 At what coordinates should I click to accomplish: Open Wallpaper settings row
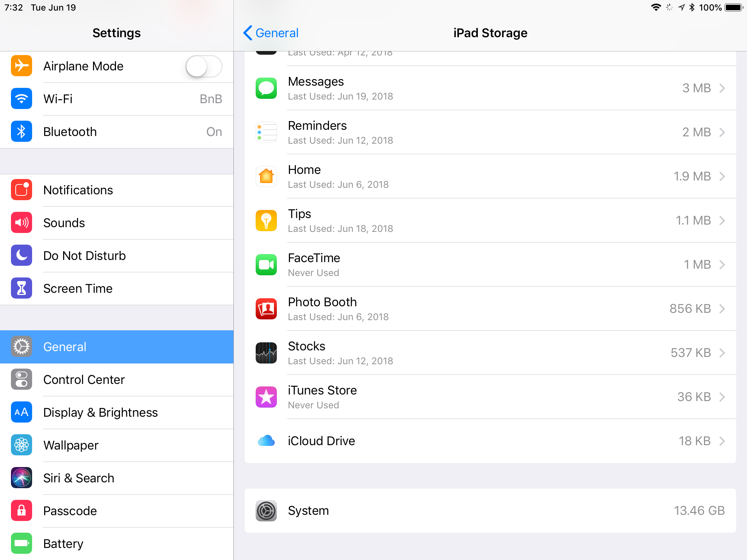click(117, 445)
